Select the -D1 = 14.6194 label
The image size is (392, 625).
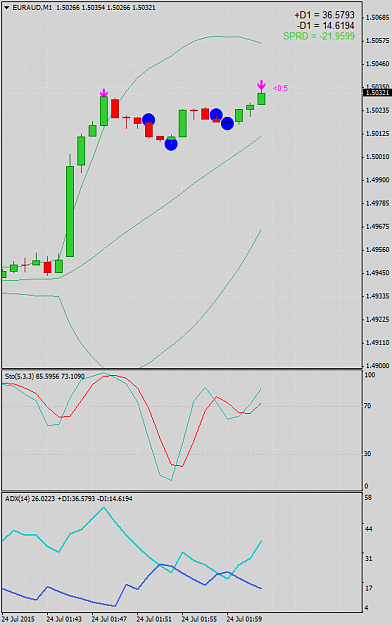click(x=325, y=26)
